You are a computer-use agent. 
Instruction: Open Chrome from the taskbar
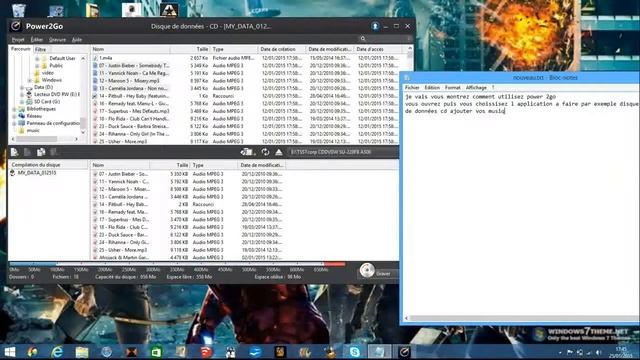coord(32,352)
